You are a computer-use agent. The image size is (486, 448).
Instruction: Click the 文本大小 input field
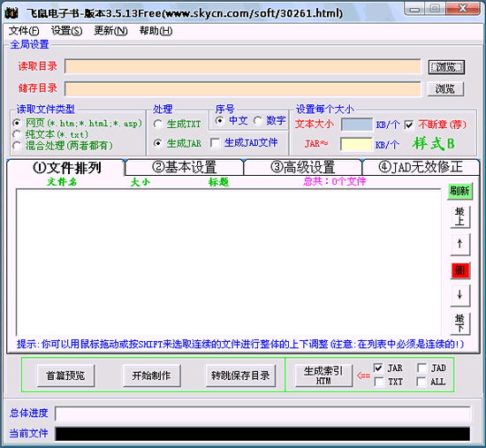356,125
